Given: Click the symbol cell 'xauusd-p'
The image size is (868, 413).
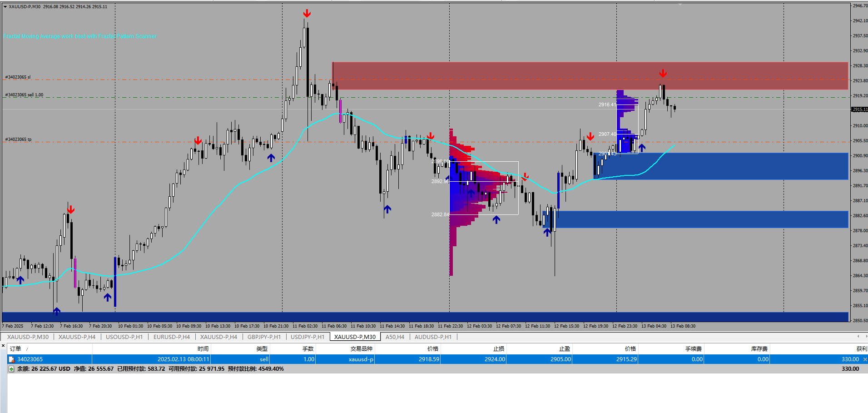Looking at the screenshot, I should pyautogui.click(x=361, y=359).
